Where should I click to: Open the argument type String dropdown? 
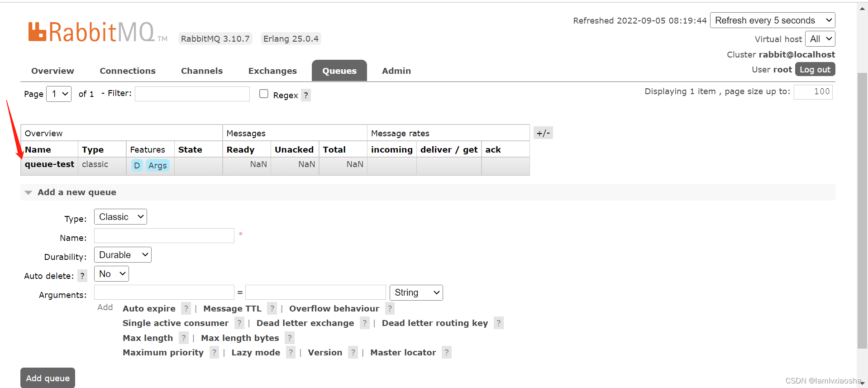coord(416,292)
